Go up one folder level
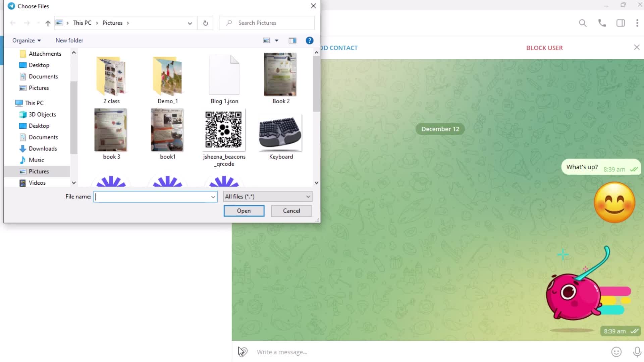Viewport: 644px width, 362px height. click(x=48, y=23)
